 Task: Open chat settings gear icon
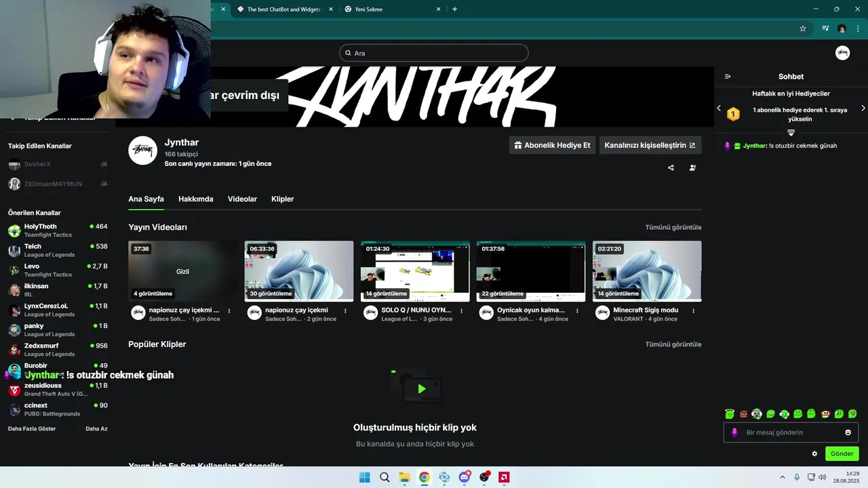[814, 453]
